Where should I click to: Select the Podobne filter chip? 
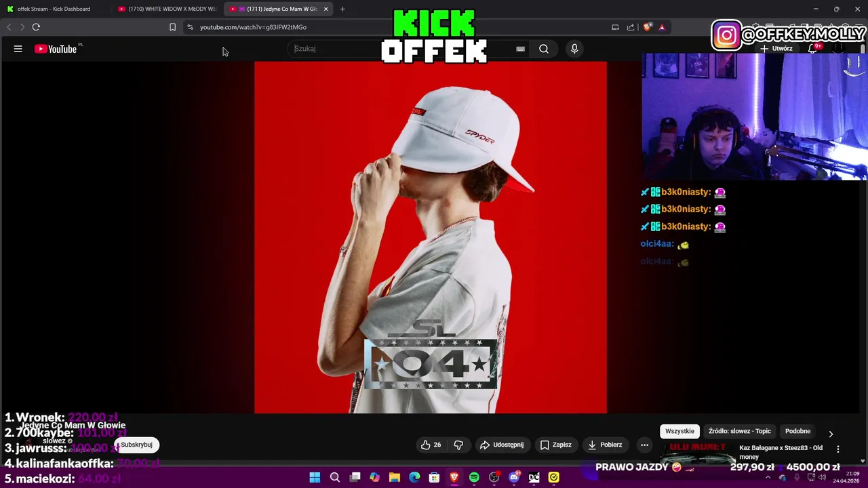coord(797,431)
